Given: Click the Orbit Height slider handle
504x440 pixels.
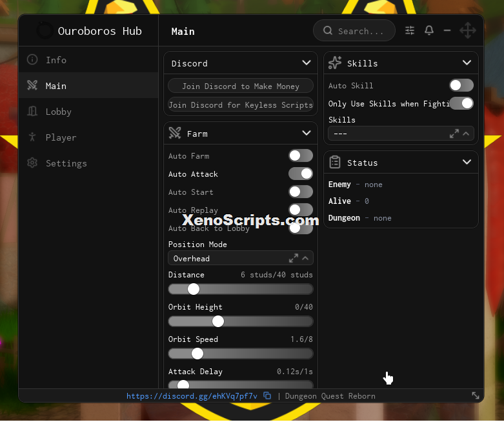Looking at the screenshot, I should pyautogui.click(x=218, y=321).
